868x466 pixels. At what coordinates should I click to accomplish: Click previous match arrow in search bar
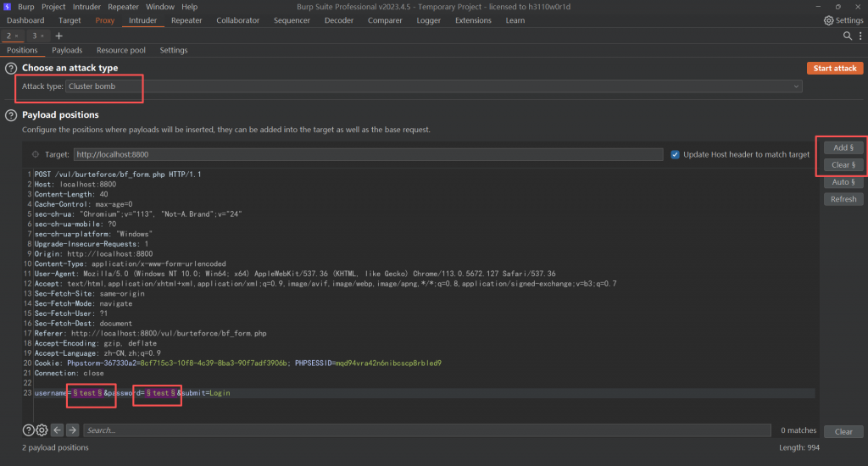(x=58, y=430)
